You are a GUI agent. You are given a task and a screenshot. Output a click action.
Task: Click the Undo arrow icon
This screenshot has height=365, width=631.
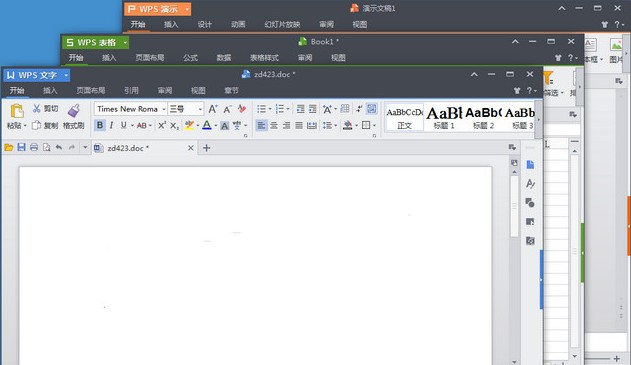coord(59,148)
